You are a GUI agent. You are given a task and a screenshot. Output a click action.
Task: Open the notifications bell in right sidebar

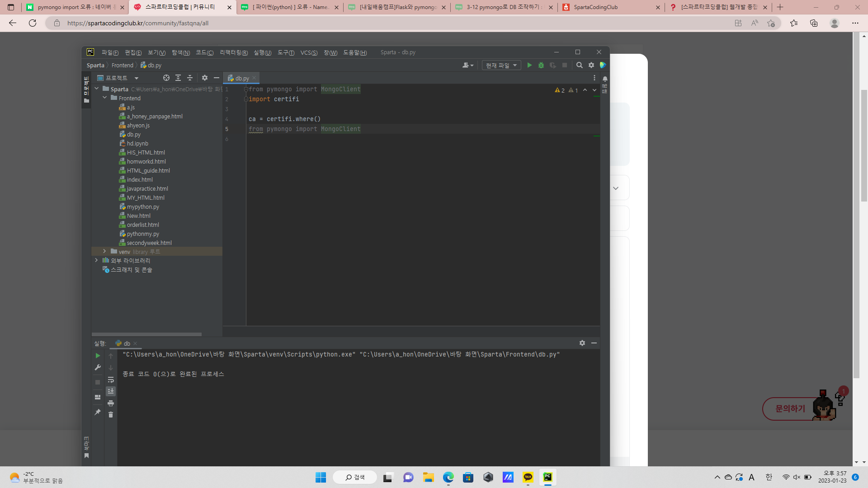[605, 79]
